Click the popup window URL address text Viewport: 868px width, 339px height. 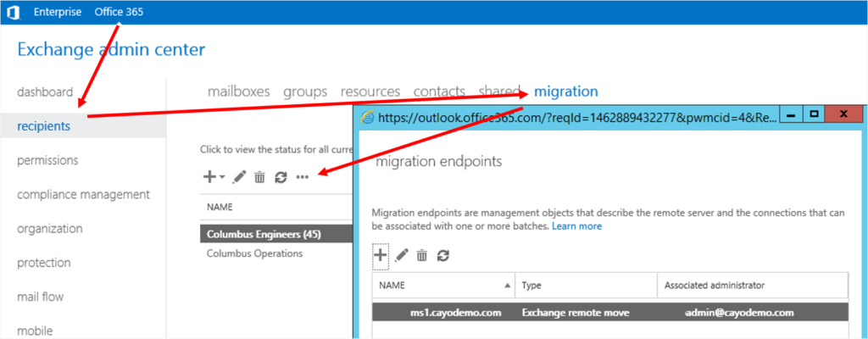[x=576, y=118]
